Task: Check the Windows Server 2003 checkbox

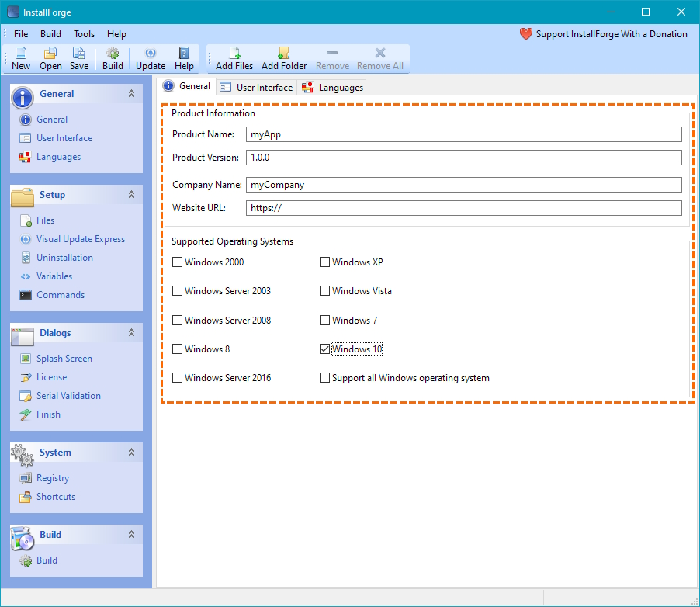Action: point(177,291)
